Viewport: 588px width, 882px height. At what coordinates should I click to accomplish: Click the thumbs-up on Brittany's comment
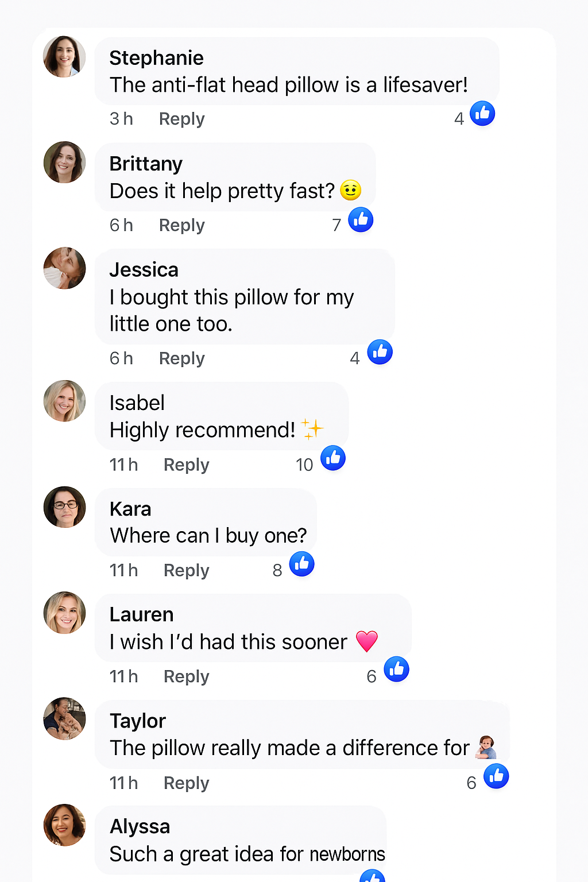361,219
